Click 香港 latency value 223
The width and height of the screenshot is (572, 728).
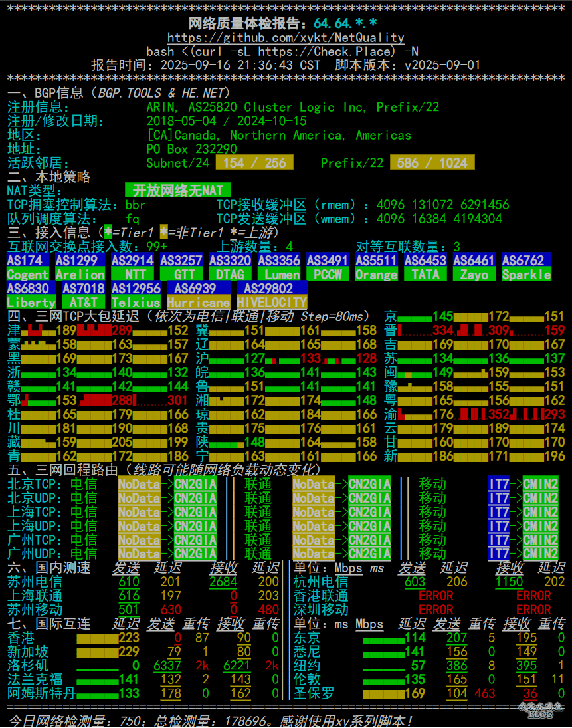point(129,637)
